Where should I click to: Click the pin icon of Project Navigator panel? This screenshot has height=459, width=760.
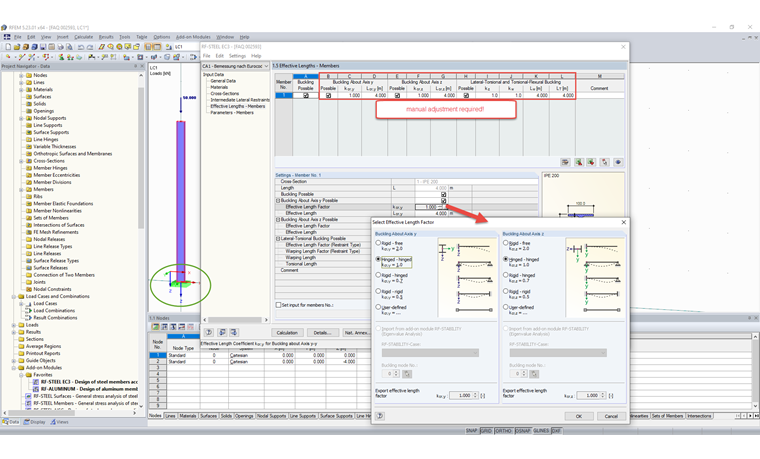(x=136, y=66)
